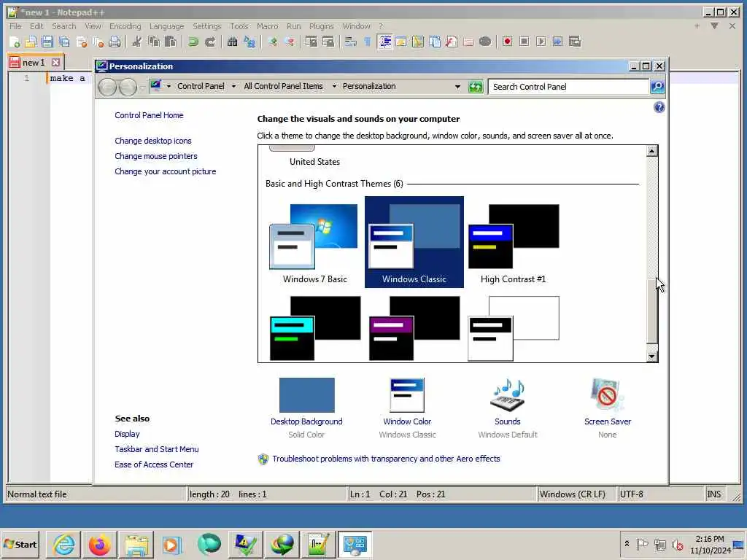The image size is (747, 560).
Task: Click the Cut scissors icon in Notepad++
Action: point(136,42)
